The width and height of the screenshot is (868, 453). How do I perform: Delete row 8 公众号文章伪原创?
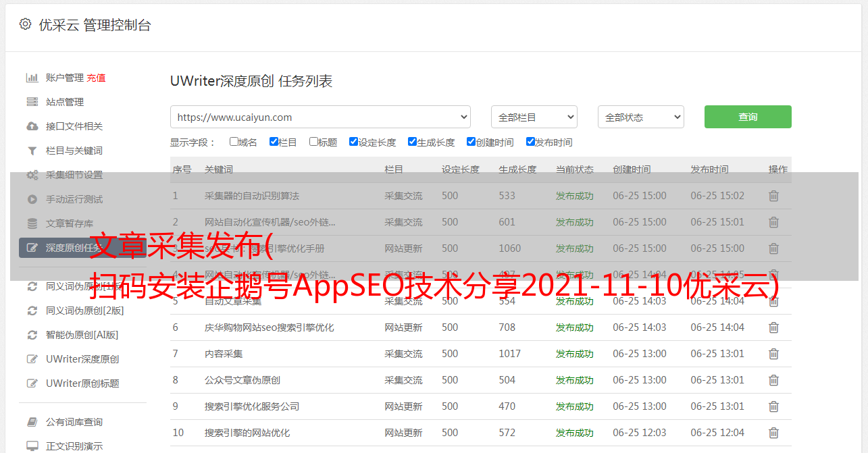pos(773,380)
